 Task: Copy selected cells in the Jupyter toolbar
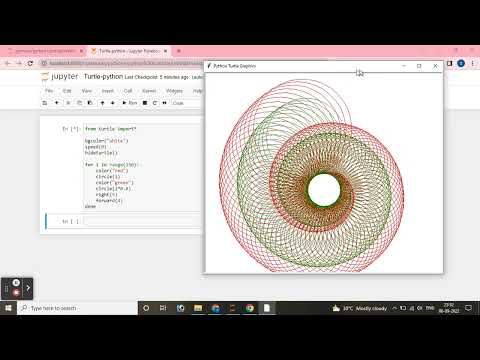point(79,103)
